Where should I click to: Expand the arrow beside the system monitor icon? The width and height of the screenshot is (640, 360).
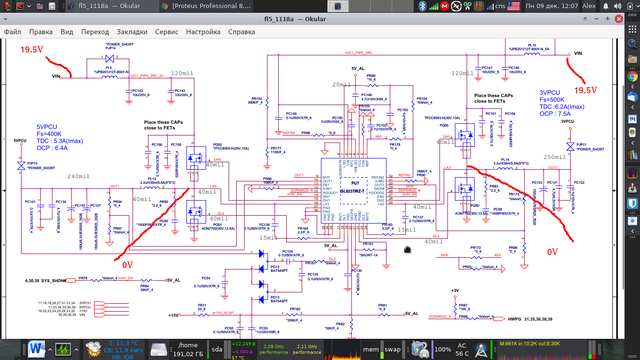click(x=76, y=350)
